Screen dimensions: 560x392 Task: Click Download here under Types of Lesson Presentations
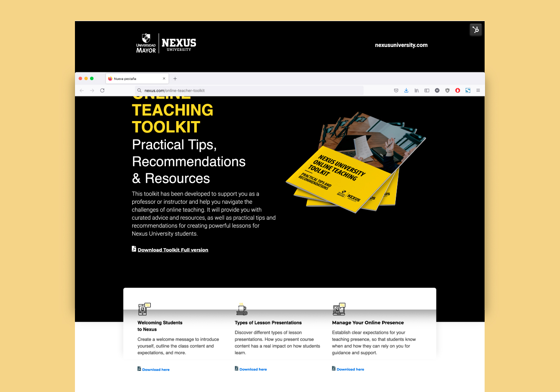pyautogui.click(x=253, y=369)
